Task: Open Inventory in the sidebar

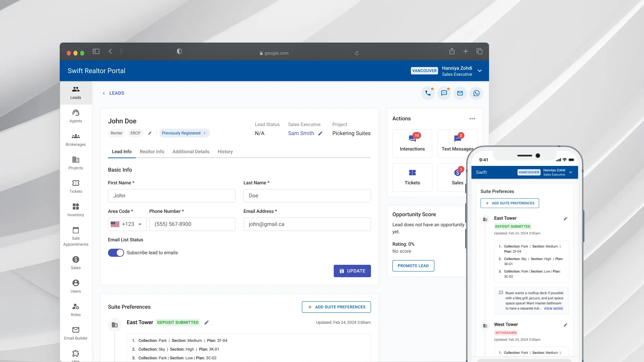Action: (x=76, y=210)
